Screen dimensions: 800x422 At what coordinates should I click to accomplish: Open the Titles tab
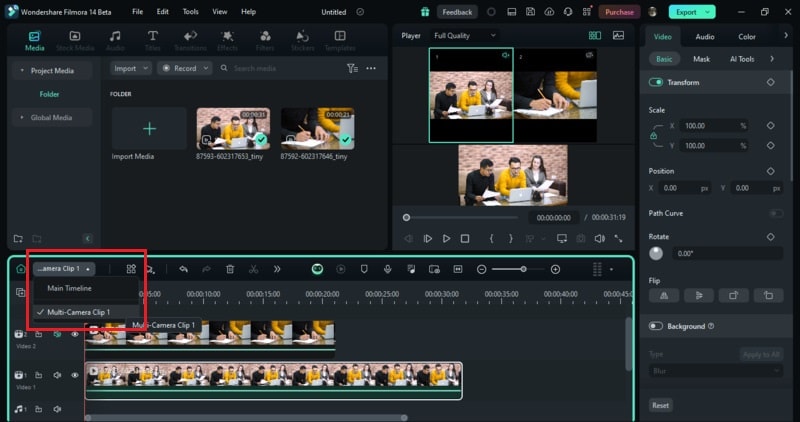click(152, 40)
